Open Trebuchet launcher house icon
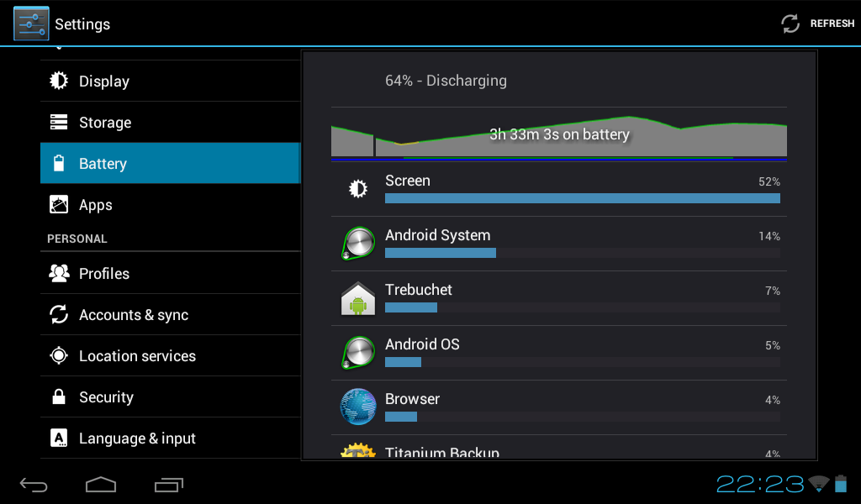Screen dimensions: 861x504 [x=358, y=298]
